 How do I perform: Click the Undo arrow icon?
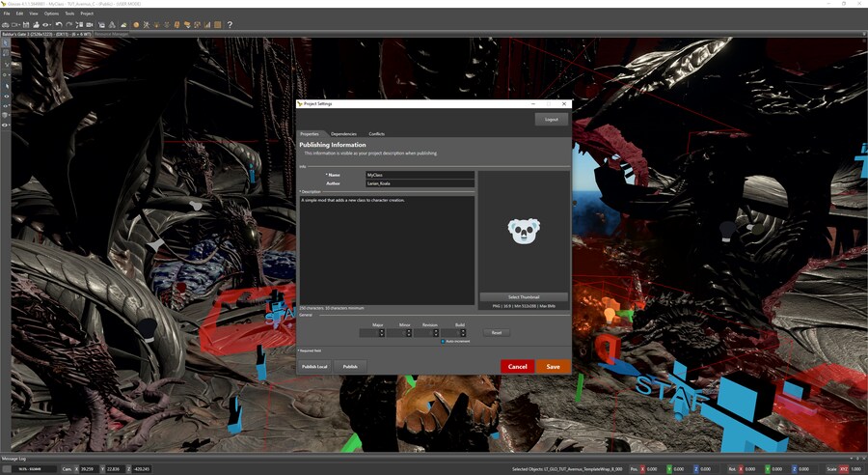[x=57, y=24]
